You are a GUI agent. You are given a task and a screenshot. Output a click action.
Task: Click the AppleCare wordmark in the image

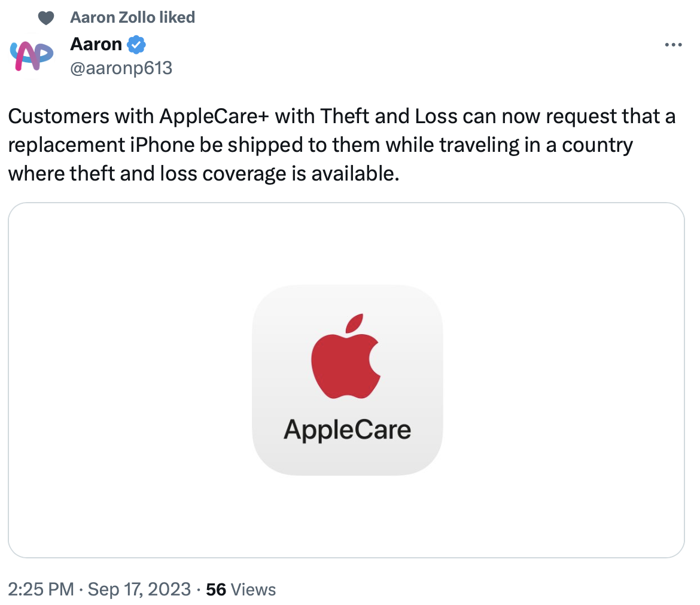coord(347,429)
